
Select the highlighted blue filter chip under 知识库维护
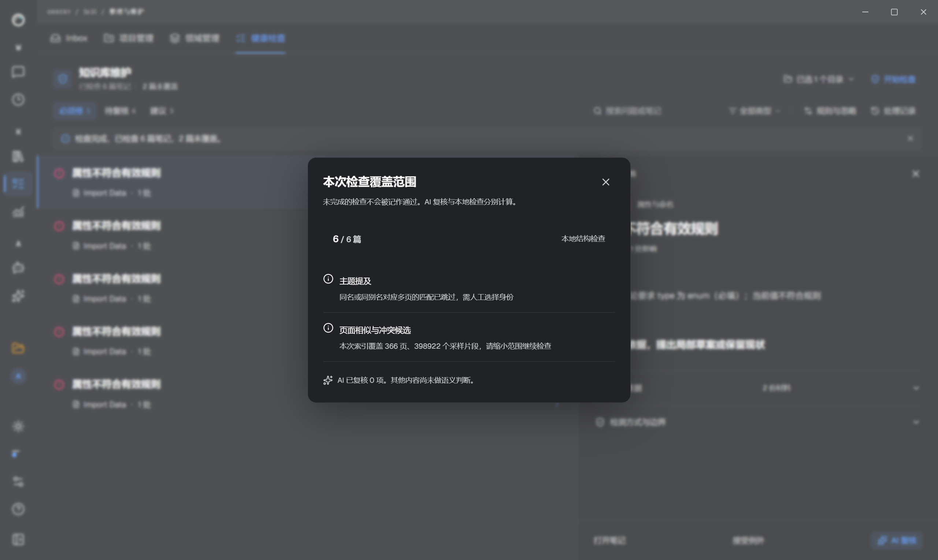pyautogui.click(x=75, y=111)
